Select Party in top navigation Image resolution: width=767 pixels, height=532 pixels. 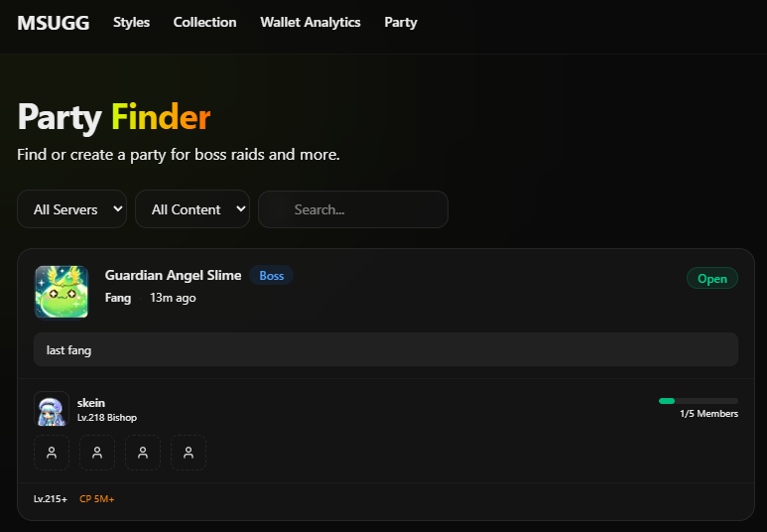pyautogui.click(x=401, y=23)
